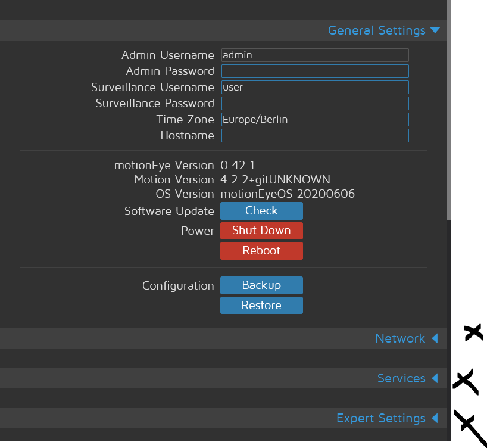Expand the Expert Settings arrow

(x=435, y=418)
